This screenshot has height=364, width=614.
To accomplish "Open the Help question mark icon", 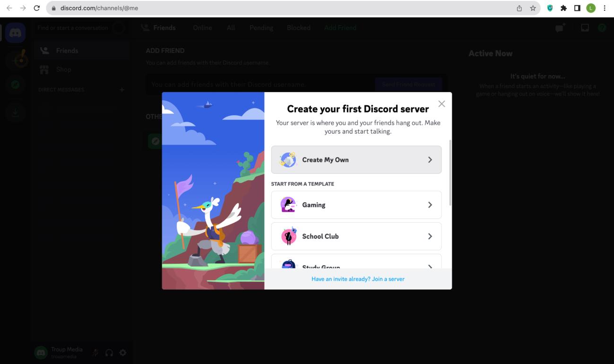I will click(x=602, y=28).
